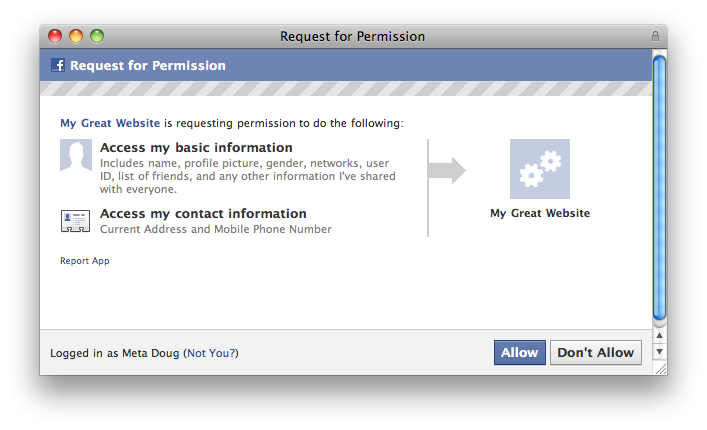Click the window resize grip corner
The image size is (707, 430).
pyautogui.click(x=659, y=368)
